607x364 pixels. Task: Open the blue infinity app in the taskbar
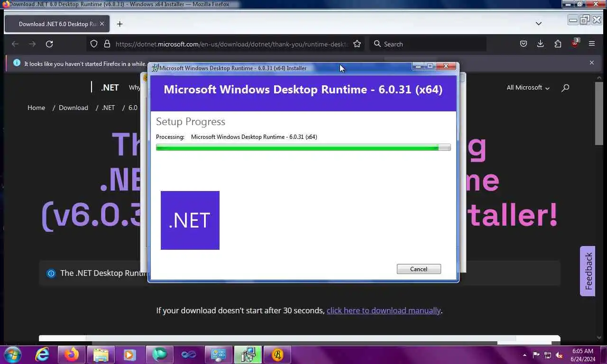[x=189, y=355]
